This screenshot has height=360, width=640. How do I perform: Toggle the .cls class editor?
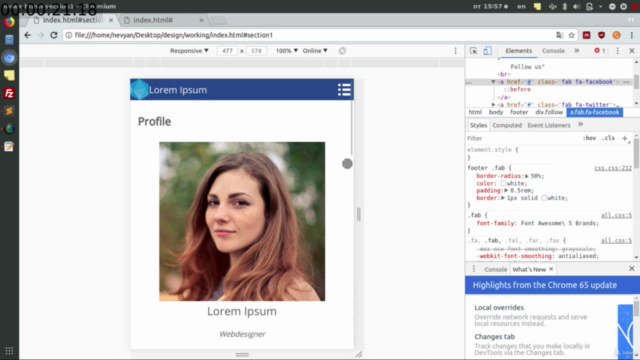coord(608,138)
